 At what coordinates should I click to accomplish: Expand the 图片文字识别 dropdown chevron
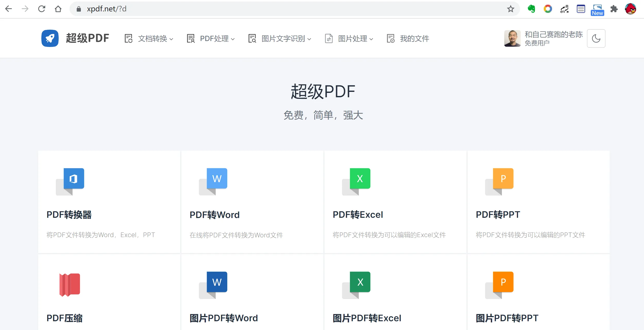(x=309, y=39)
